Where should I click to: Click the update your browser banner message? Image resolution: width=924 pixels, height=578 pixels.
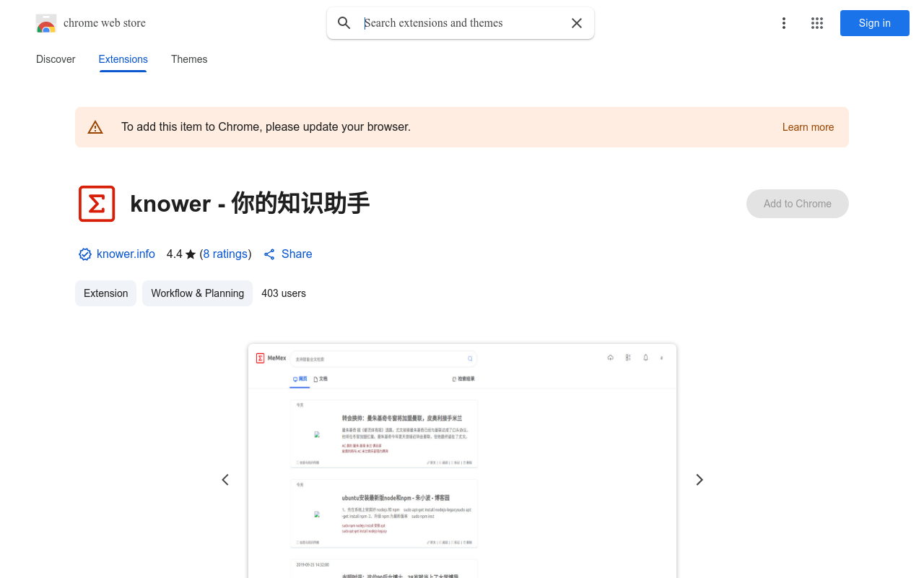(266, 127)
